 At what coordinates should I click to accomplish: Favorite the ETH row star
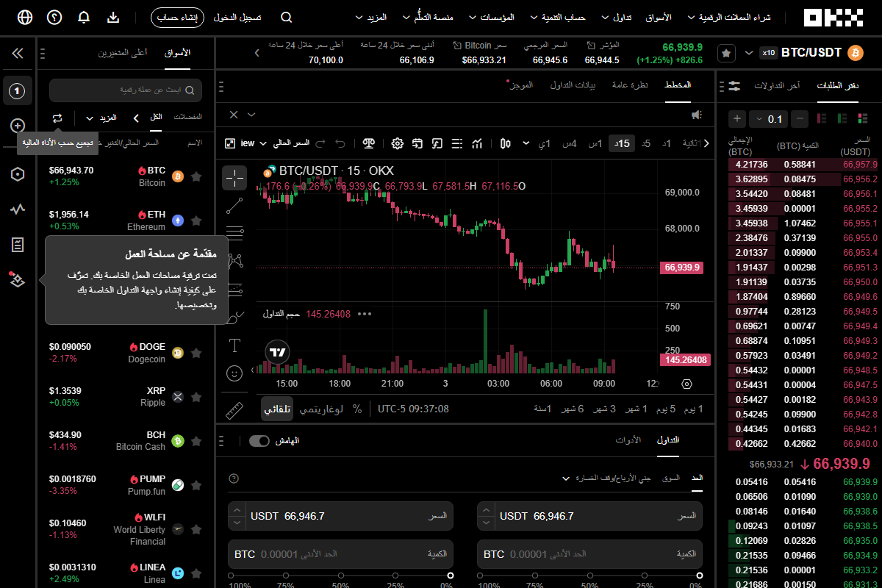pos(196,220)
